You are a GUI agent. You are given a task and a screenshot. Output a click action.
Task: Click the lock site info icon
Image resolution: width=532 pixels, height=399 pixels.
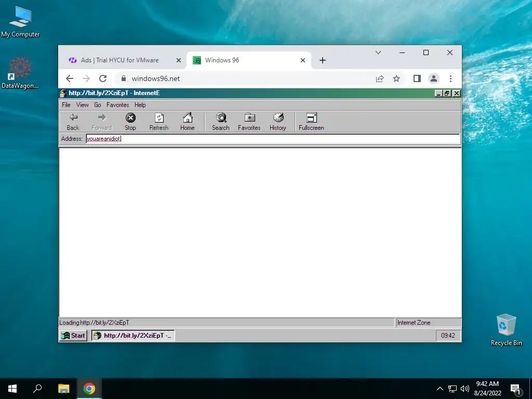click(x=124, y=79)
